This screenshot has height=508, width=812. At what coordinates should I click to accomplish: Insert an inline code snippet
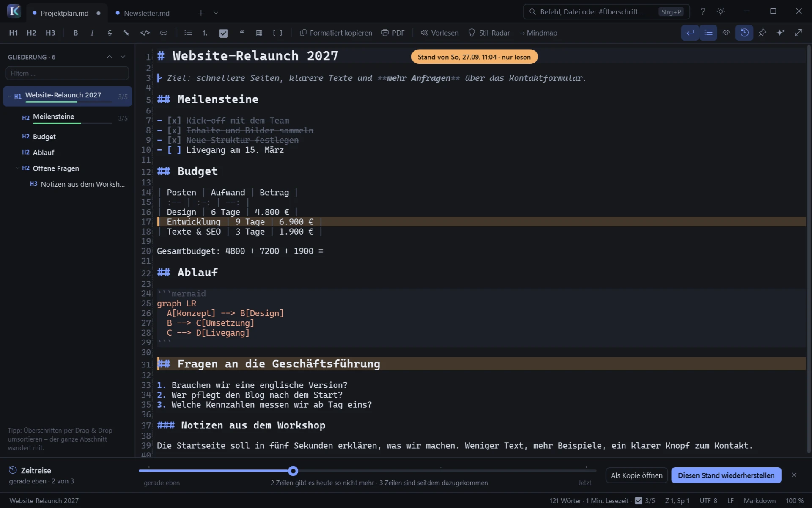145,33
